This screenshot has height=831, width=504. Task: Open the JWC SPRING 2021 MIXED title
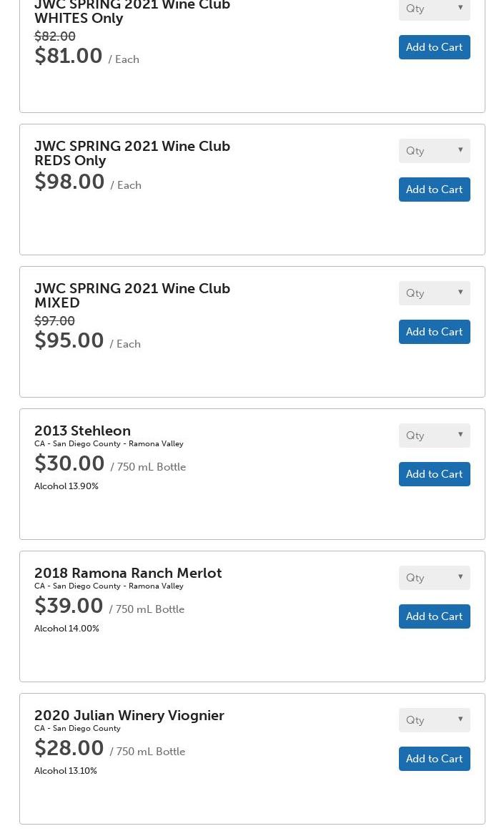(x=132, y=295)
